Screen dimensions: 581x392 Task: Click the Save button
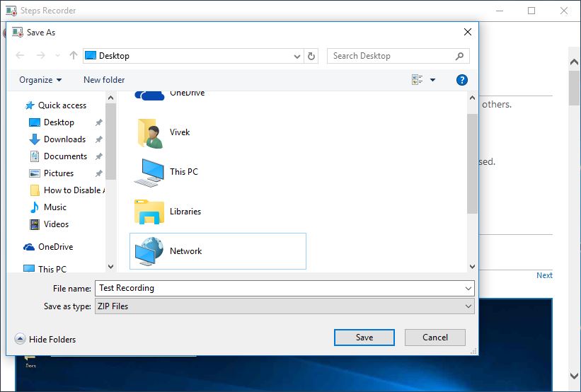pos(364,338)
